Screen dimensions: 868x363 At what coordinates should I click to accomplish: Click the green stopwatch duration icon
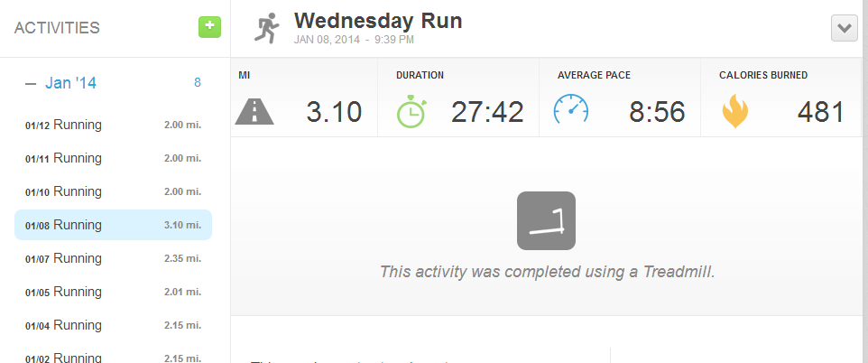click(x=411, y=111)
